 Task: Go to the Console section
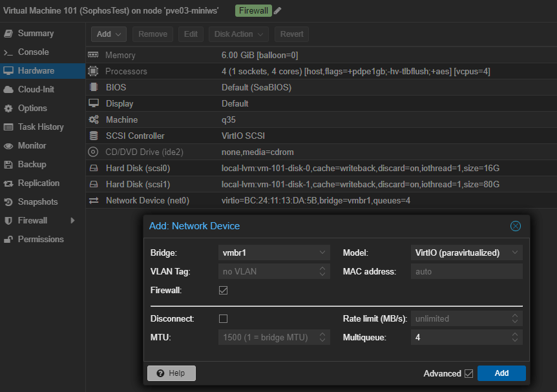[x=43, y=52]
